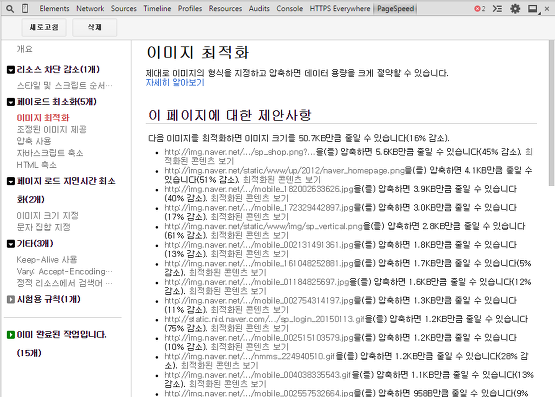Collapse the 리소스 차단 감소(1개) group
This screenshot has width=555, height=397.
[11, 70]
